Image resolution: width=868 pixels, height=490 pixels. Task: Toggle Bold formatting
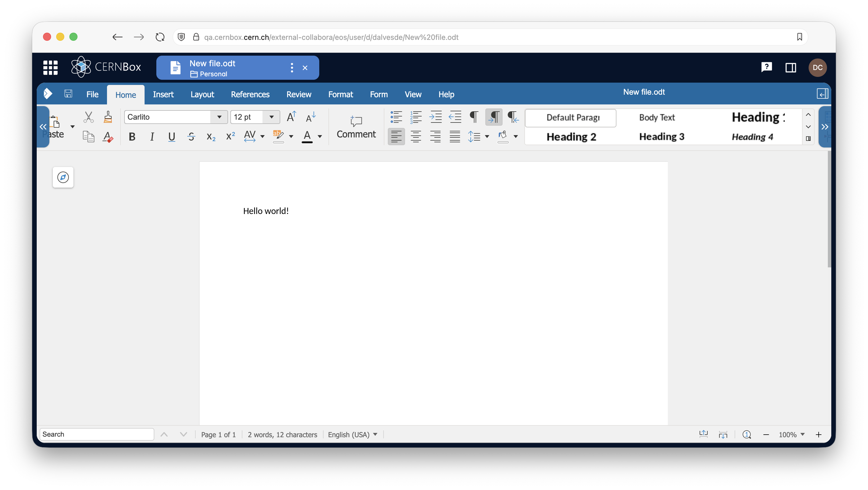(132, 137)
